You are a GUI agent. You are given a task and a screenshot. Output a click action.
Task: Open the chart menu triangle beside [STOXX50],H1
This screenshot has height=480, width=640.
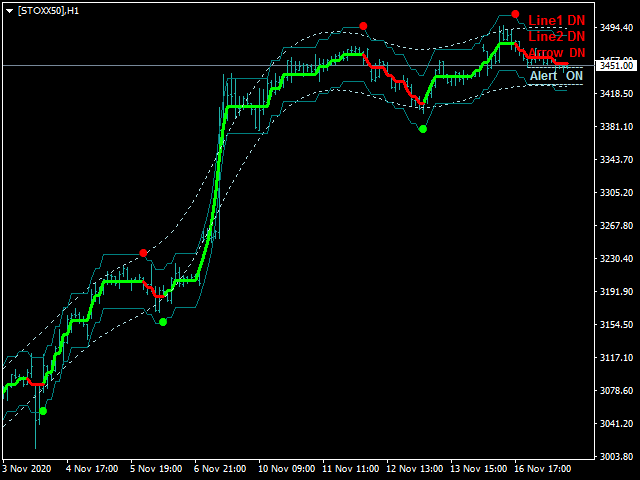click(9, 11)
